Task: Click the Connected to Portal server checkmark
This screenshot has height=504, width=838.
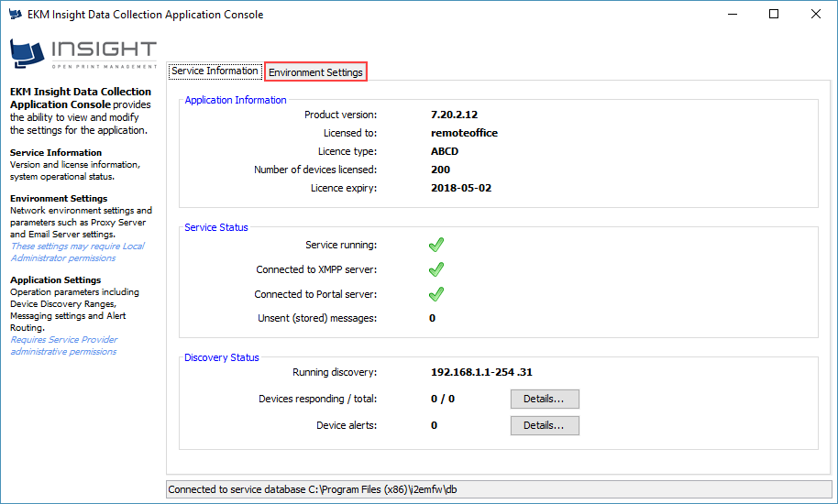Action: (x=436, y=294)
